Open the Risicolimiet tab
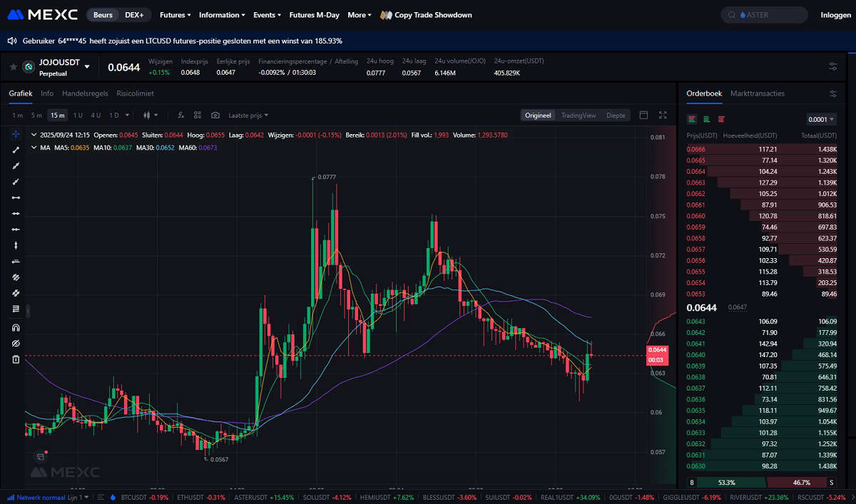This screenshot has width=856, height=504. click(135, 93)
